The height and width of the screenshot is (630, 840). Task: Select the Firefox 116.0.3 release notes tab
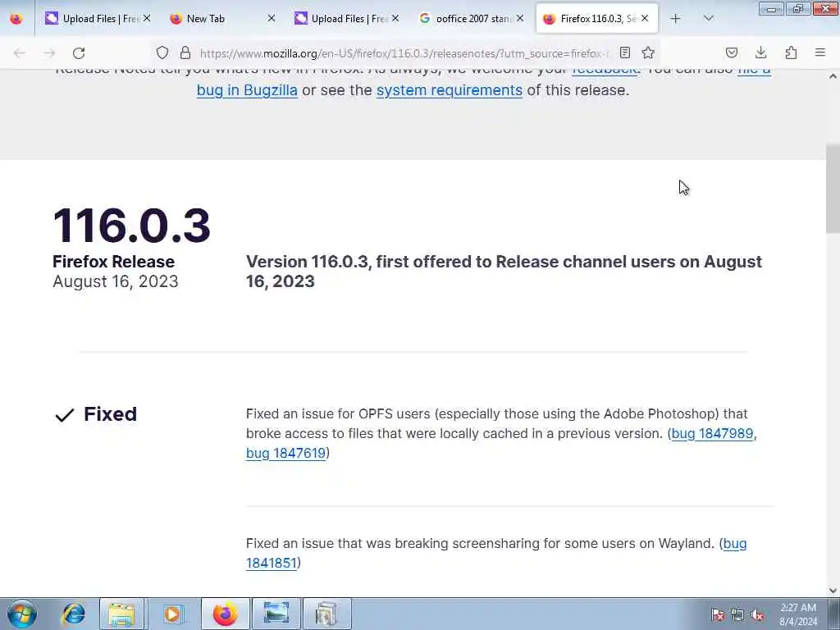[596, 19]
